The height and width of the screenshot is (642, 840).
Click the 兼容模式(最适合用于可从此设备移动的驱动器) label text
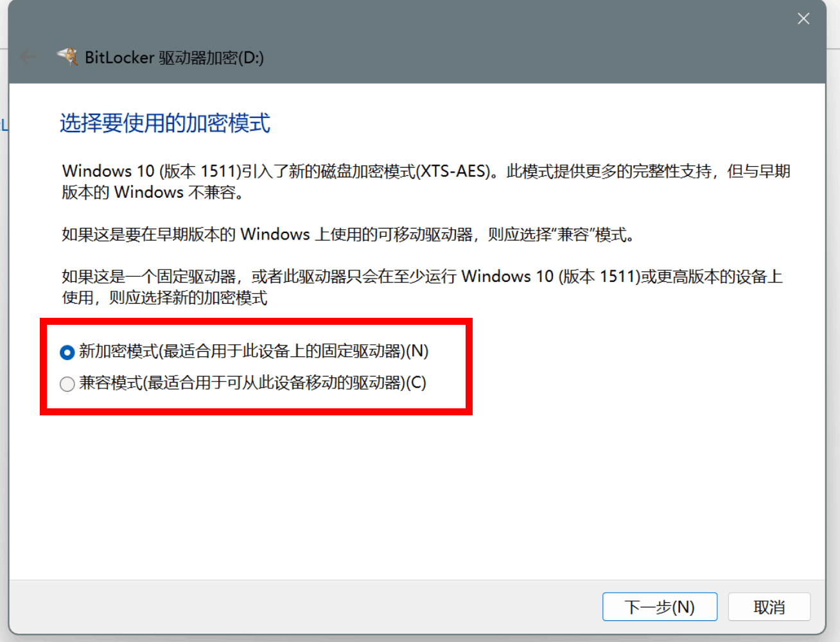click(252, 383)
